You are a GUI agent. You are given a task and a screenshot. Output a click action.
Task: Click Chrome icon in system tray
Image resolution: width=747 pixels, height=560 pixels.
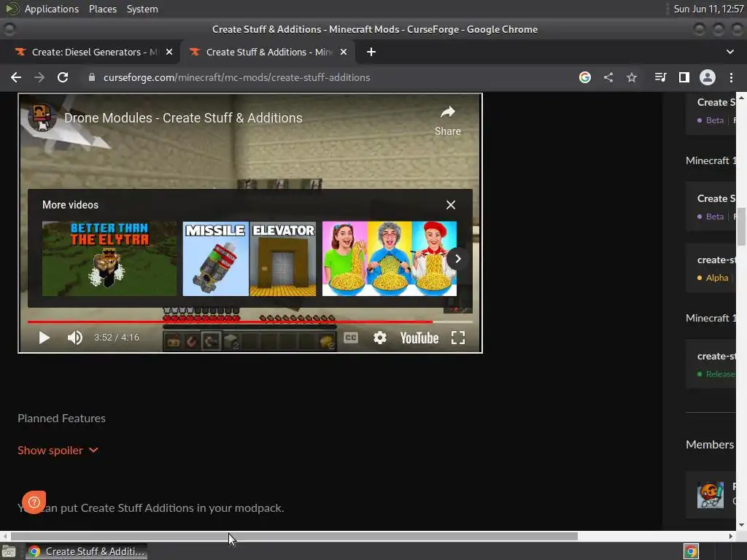[691, 551]
